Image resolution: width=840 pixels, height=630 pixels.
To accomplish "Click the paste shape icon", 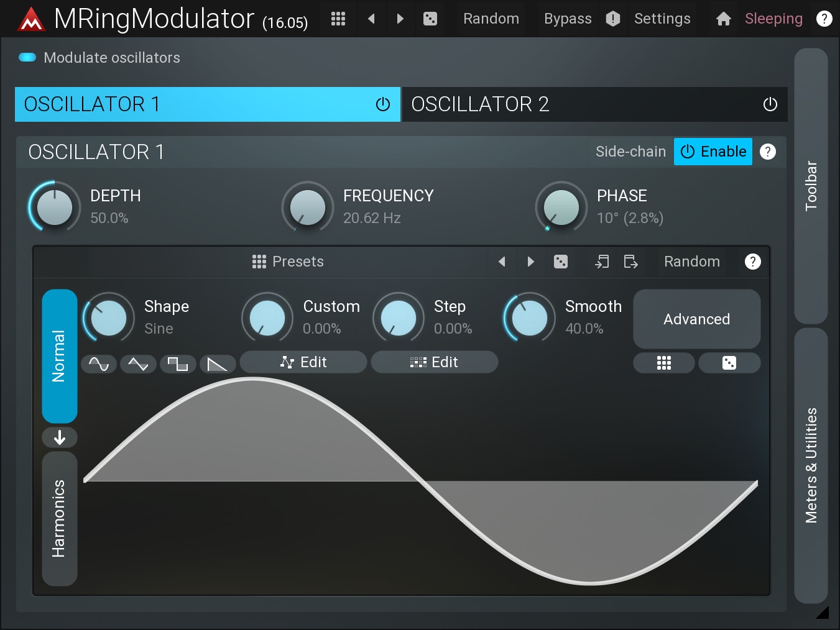I will point(630,262).
